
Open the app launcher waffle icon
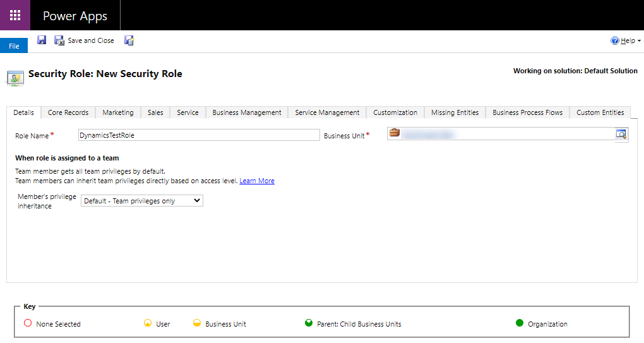(x=15, y=15)
